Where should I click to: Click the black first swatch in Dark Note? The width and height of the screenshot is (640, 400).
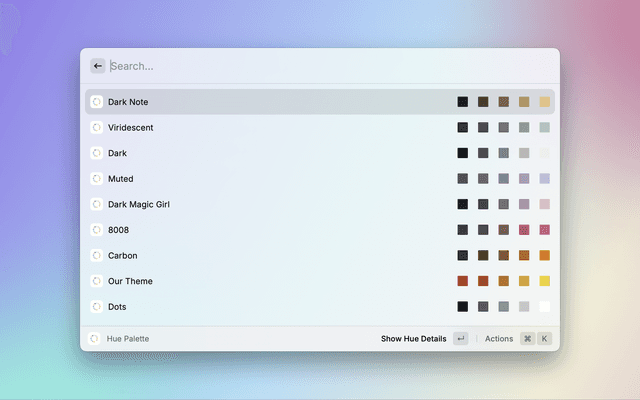click(x=463, y=102)
